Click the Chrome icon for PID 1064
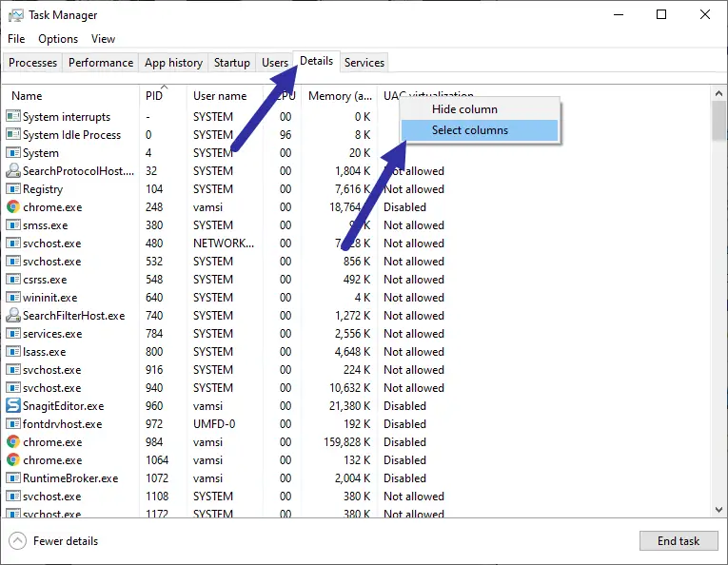The width and height of the screenshot is (728, 565). point(13,459)
